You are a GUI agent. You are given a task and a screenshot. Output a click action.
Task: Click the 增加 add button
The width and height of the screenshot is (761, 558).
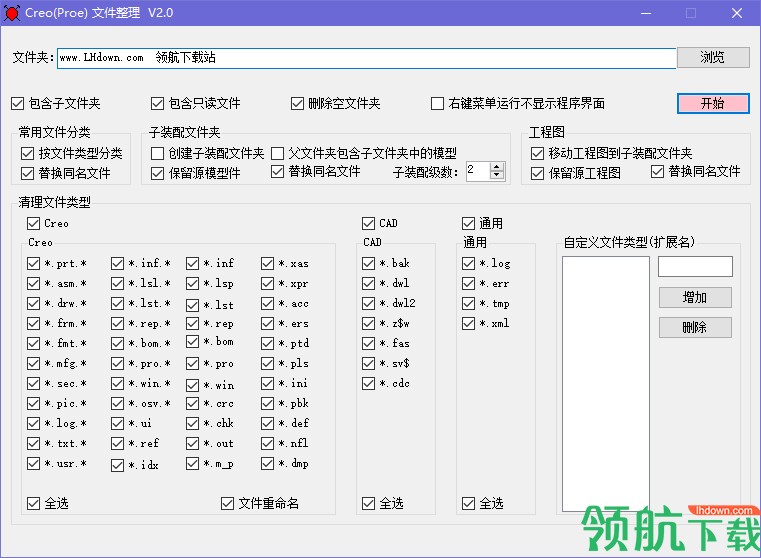point(695,297)
